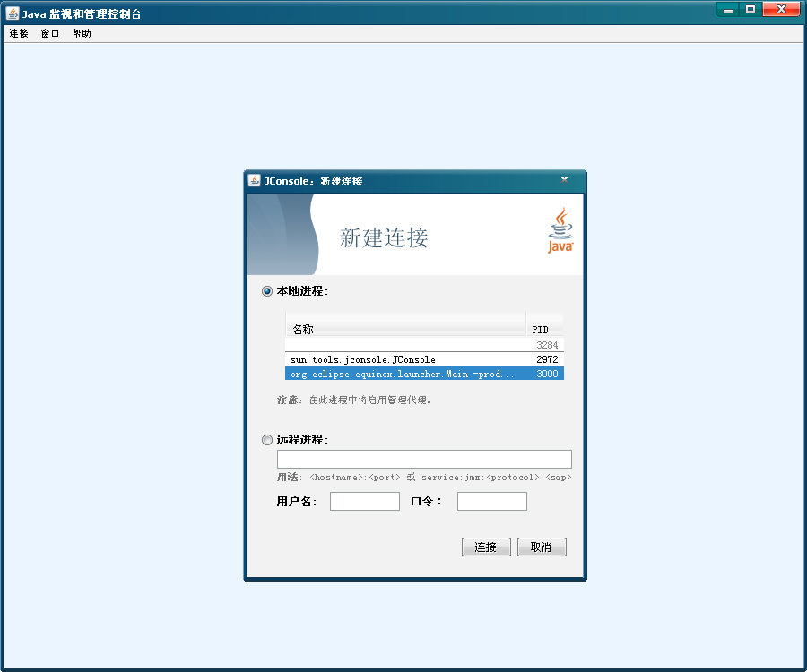Image resolution: width=807 pixels, height=672 pixels.
Task: Click the Java icon in main title bar
Action: 13,13
